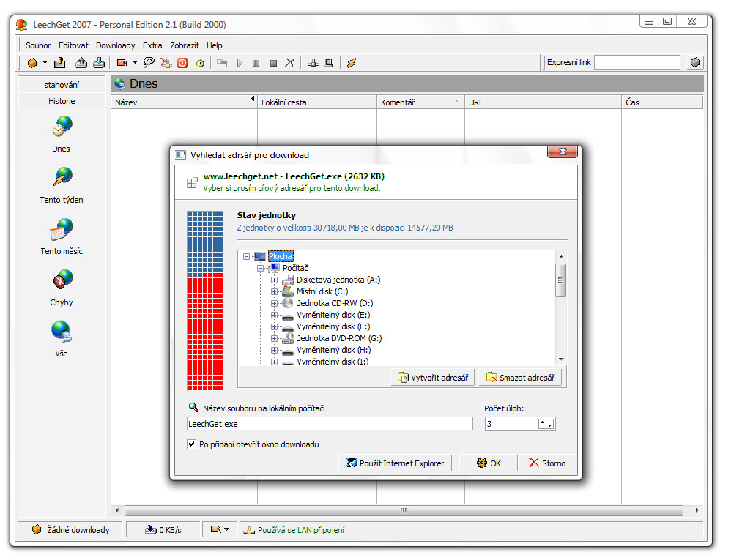
Task: Click the clipboard paste icon in the toolbar
Action: 59,62
